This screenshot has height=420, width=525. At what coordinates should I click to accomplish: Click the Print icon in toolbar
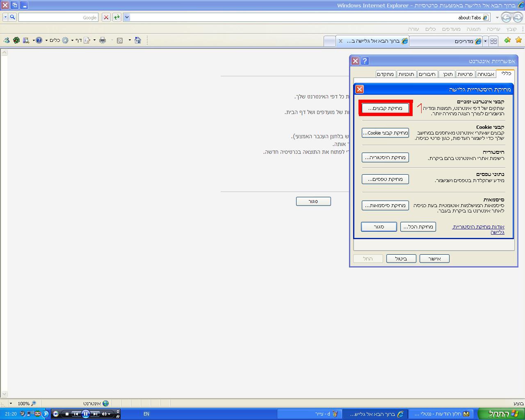click(103, 40)
